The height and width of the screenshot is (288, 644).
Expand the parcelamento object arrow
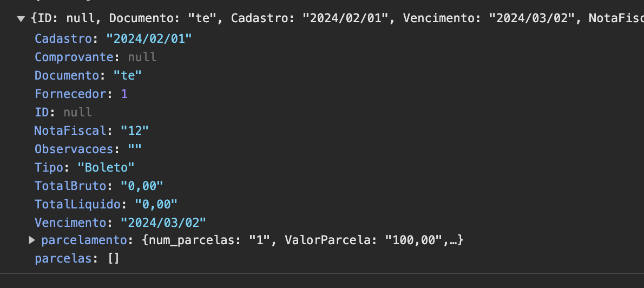pyautogui.click(x=32, y=240)
